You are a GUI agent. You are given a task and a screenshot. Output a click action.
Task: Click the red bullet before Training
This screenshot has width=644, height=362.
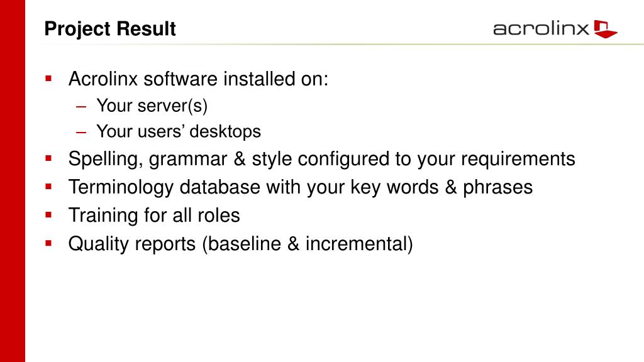coord(48,215)
